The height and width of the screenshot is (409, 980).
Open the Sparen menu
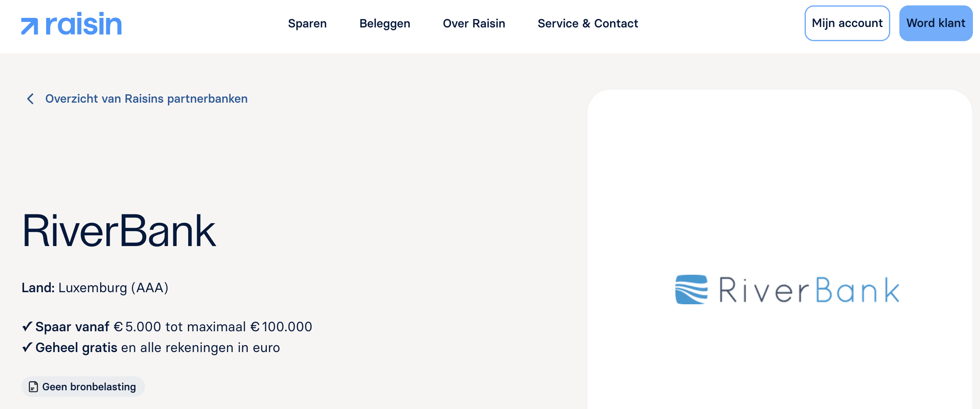point(307,24)
